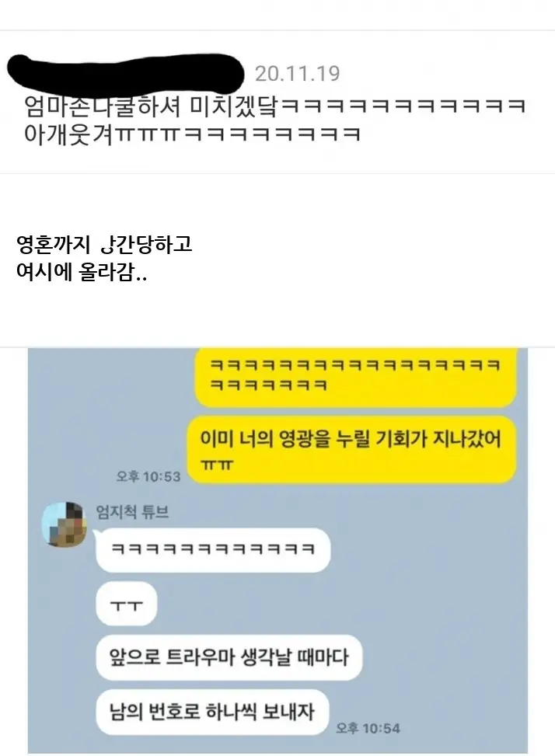The image size is (555, 756).
Task: Tap the yellow bubble saying 이미 너의 영광을 누릴 기회가 지나갔어
Action: [x=351, y=450]
